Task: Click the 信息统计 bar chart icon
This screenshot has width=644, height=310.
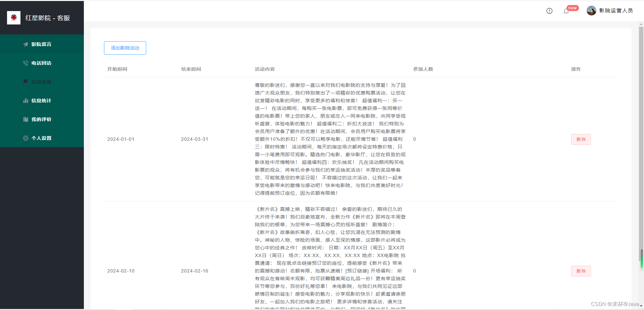Action: (x=25, y=101)
